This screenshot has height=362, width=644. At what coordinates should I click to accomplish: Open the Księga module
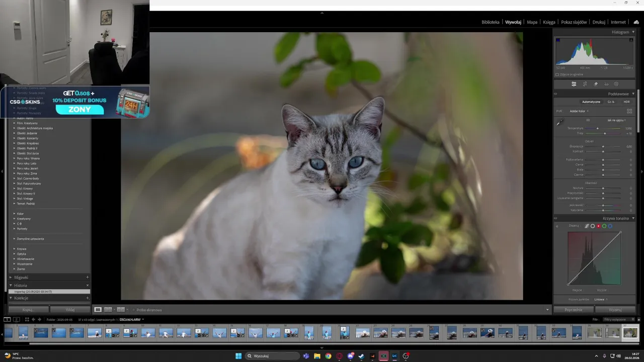tap(549, 22)
